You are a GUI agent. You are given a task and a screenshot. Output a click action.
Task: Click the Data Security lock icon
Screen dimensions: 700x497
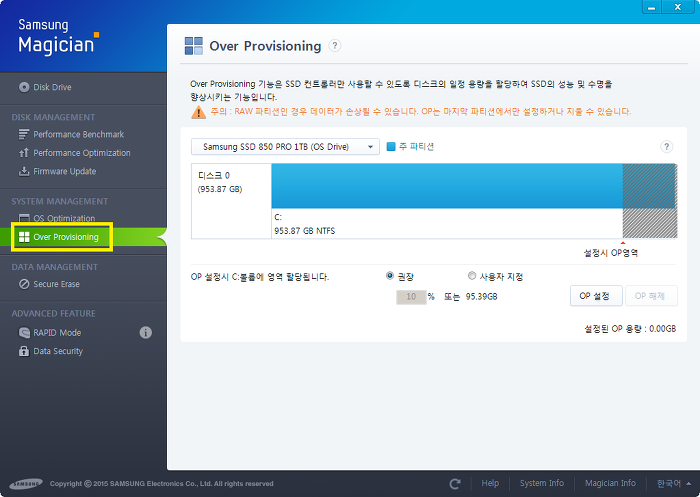click(24, 351)
